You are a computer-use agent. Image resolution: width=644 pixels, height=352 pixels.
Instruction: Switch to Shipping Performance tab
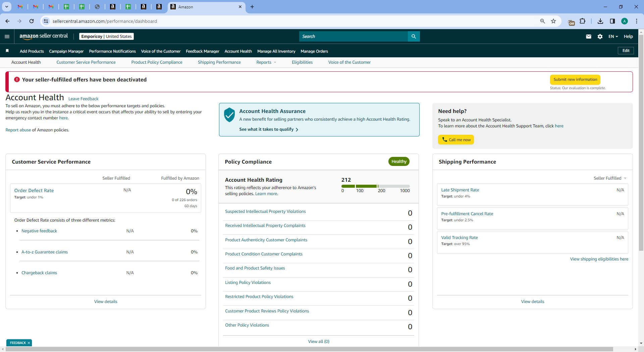219,62
